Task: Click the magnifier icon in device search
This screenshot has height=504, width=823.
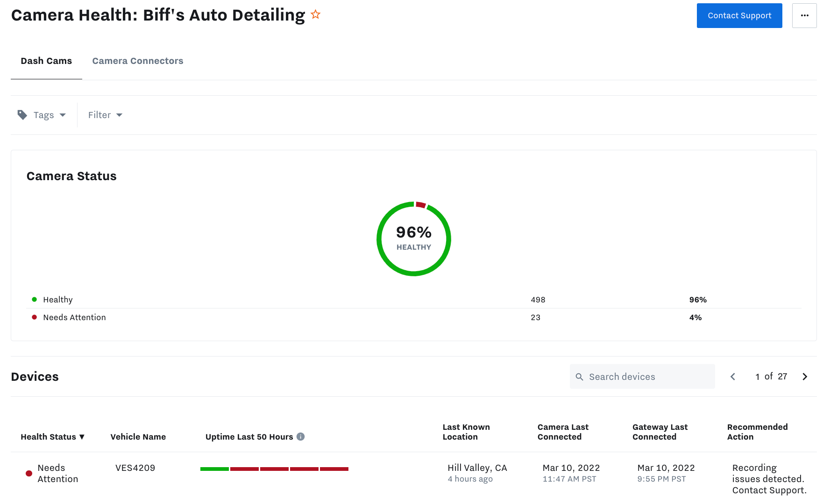Action: click(x=580, y=377)
